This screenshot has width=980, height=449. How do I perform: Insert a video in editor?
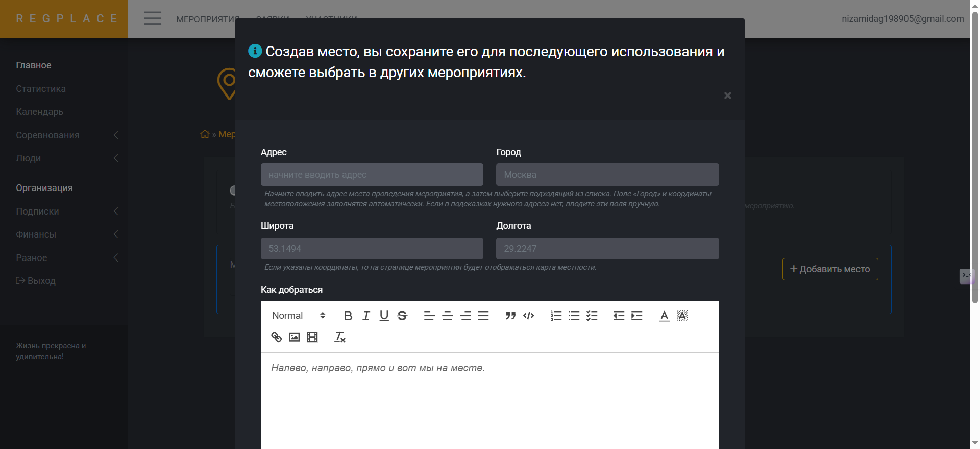pos(312,337)
